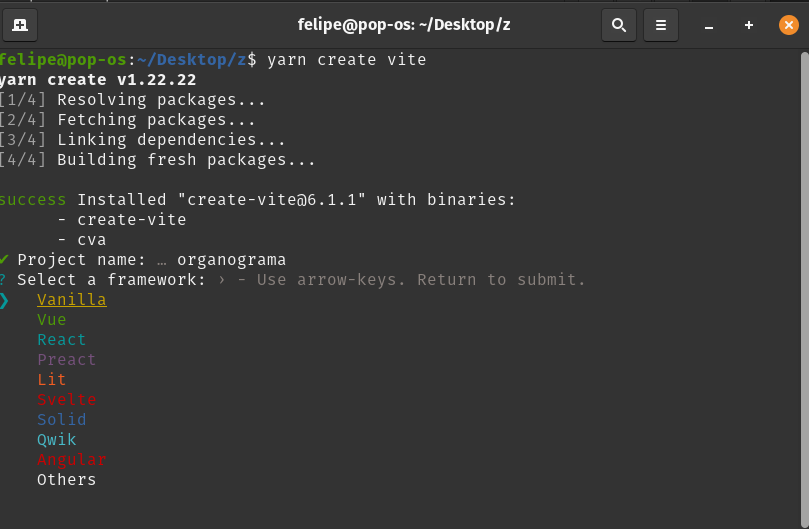Click the search icon in the header
809x529 pixels.
tap(619, 24)
